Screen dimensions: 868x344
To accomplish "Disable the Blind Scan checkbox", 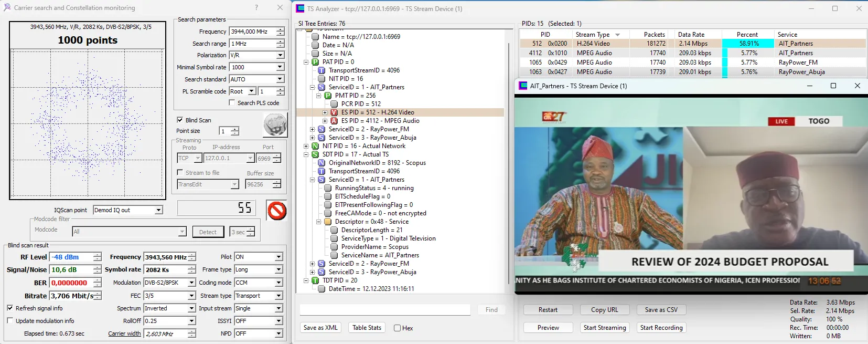I will tap(180, 120).
